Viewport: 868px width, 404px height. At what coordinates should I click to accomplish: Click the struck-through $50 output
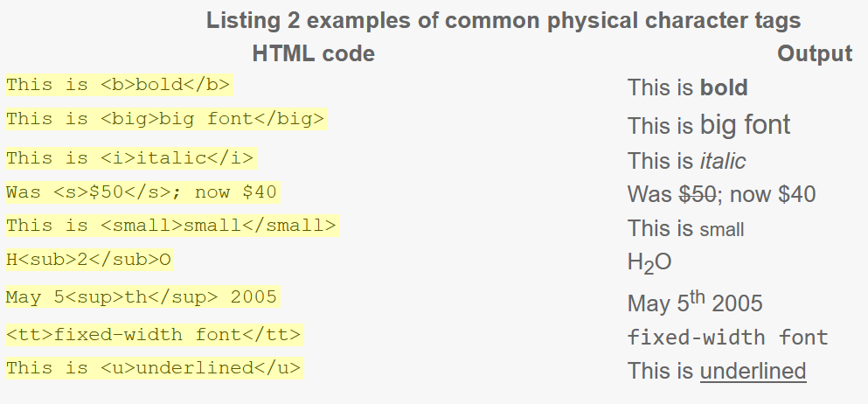point(698,194)
